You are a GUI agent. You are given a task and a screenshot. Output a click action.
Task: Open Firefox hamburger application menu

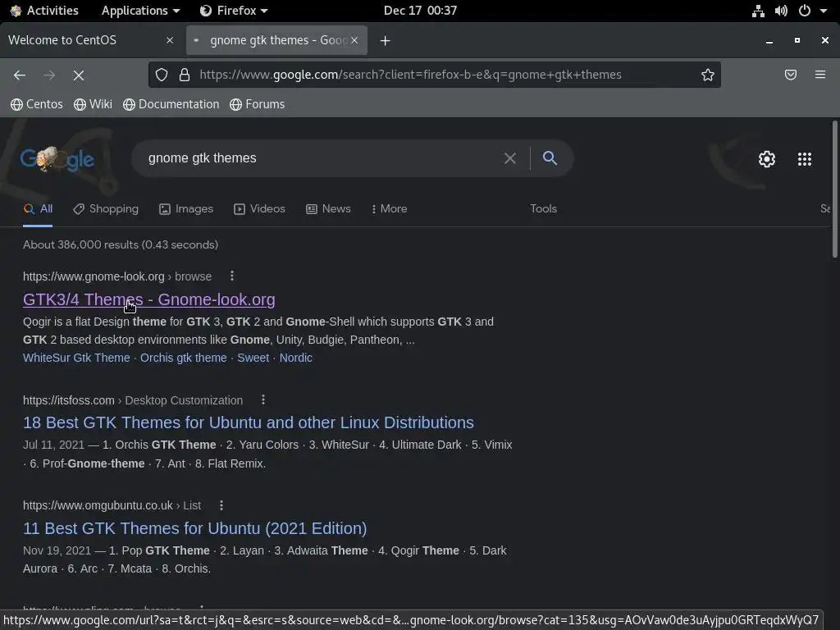(x=820, y=75)
